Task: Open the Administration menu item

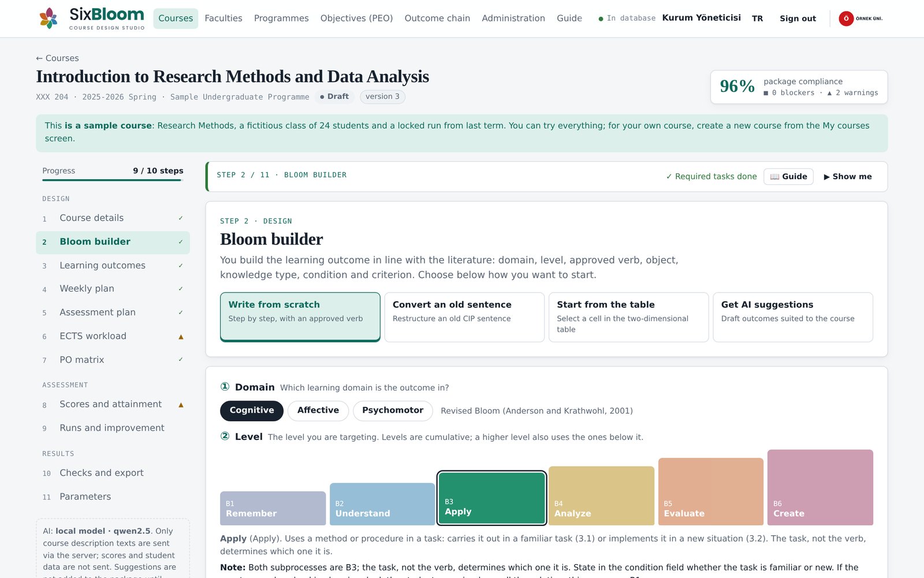Action: point(513,18)
